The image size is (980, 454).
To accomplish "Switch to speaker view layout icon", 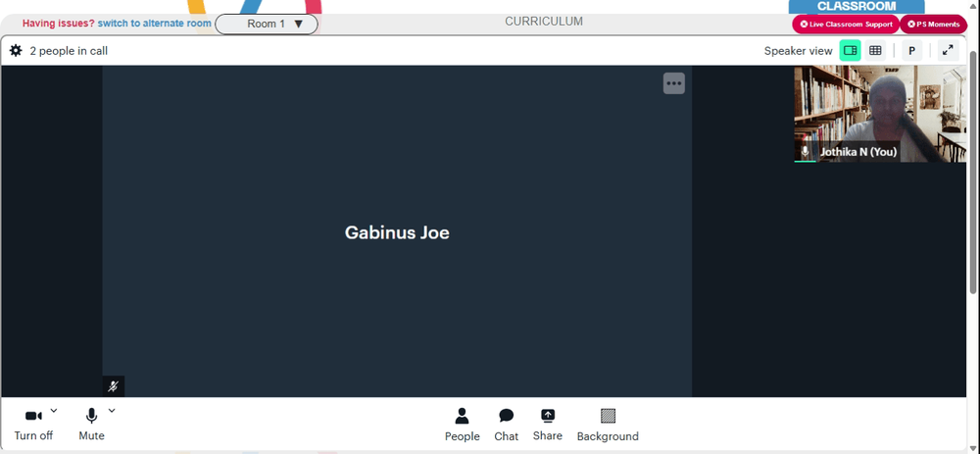I will pos(850,51).
